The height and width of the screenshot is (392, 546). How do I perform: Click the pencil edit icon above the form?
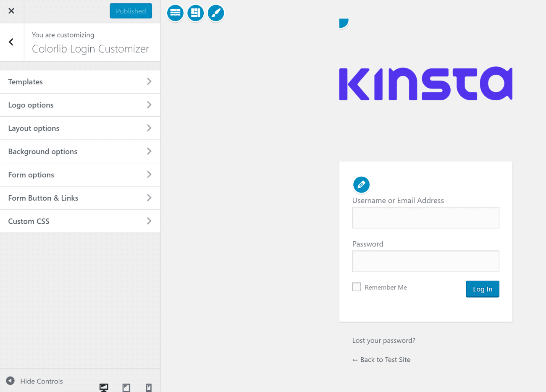coord(361,184)
